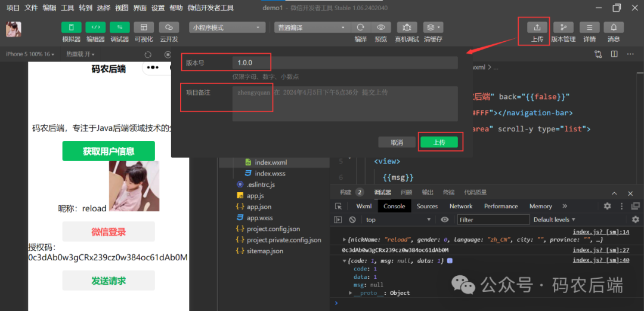The image size is (644, 311).
Task: Click the user avatar in toolbar
Action: coord(14,30)
